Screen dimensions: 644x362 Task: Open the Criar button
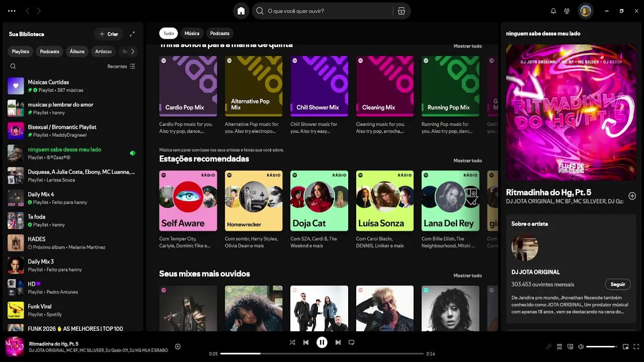click(109, 34)
